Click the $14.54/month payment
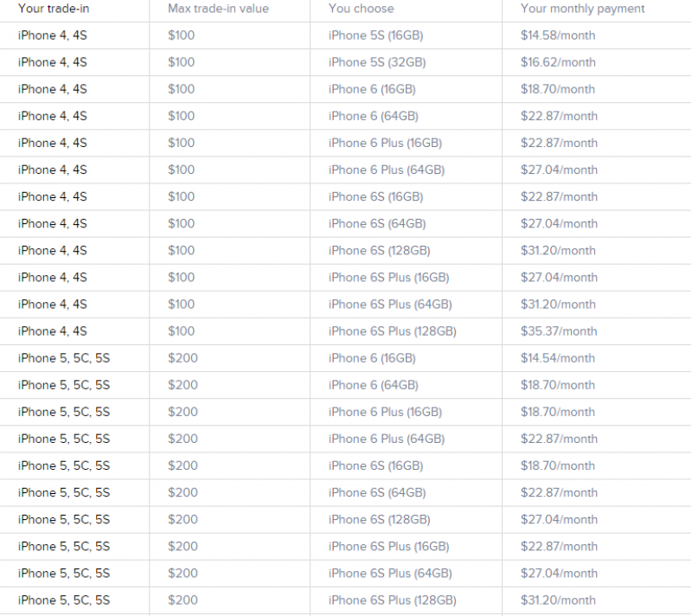Viewport: 692px width, 616px height. click(558, 358)
